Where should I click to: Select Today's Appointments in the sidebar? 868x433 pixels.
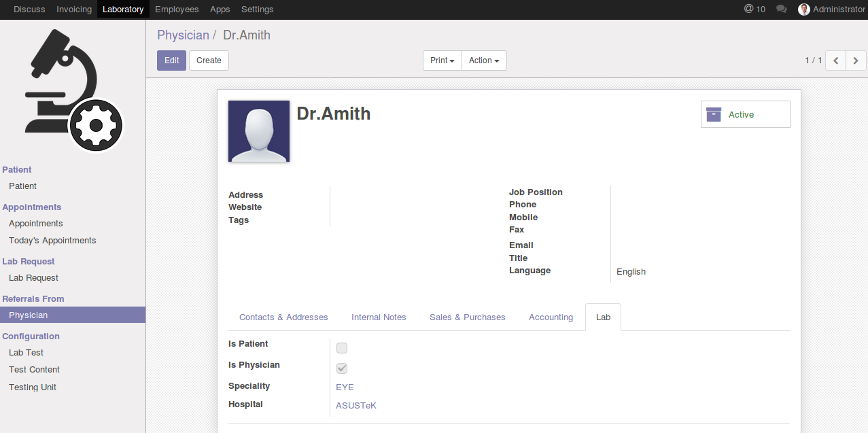click(52, 241)
